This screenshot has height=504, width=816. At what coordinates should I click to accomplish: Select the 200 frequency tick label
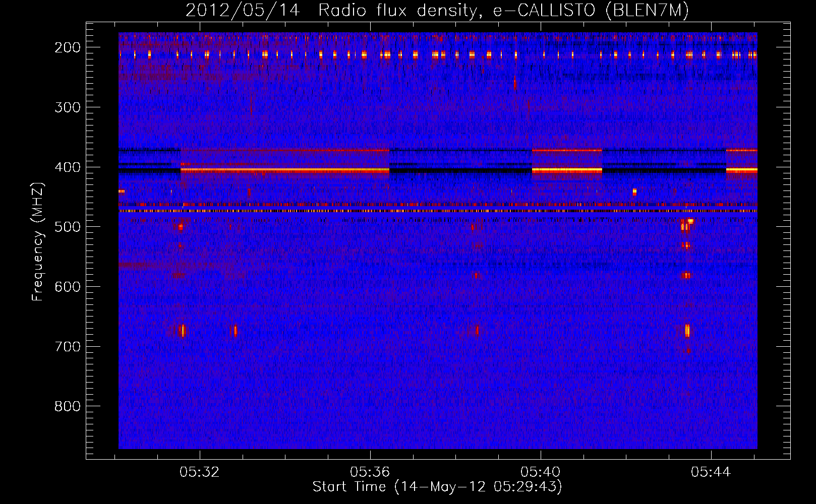click(68, 47)
